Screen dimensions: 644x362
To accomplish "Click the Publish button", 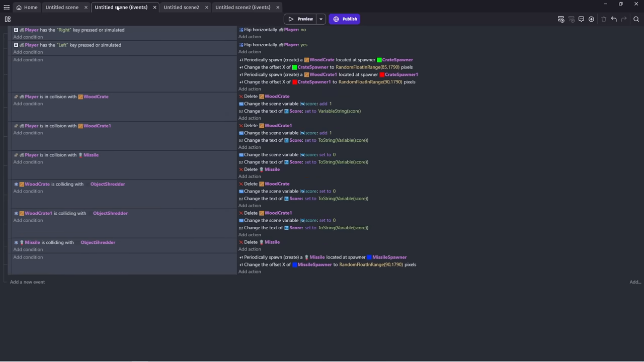I will click(345, 19).
